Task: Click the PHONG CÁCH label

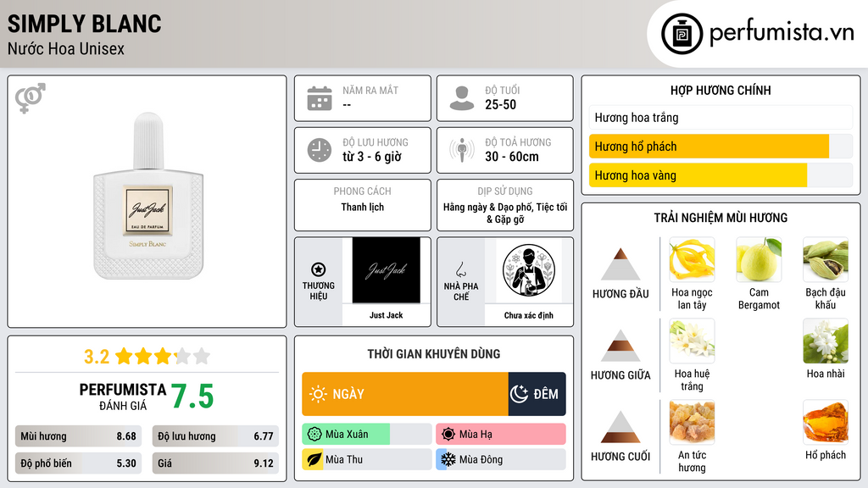Action: pyautogui.click(x=363, y=191)
